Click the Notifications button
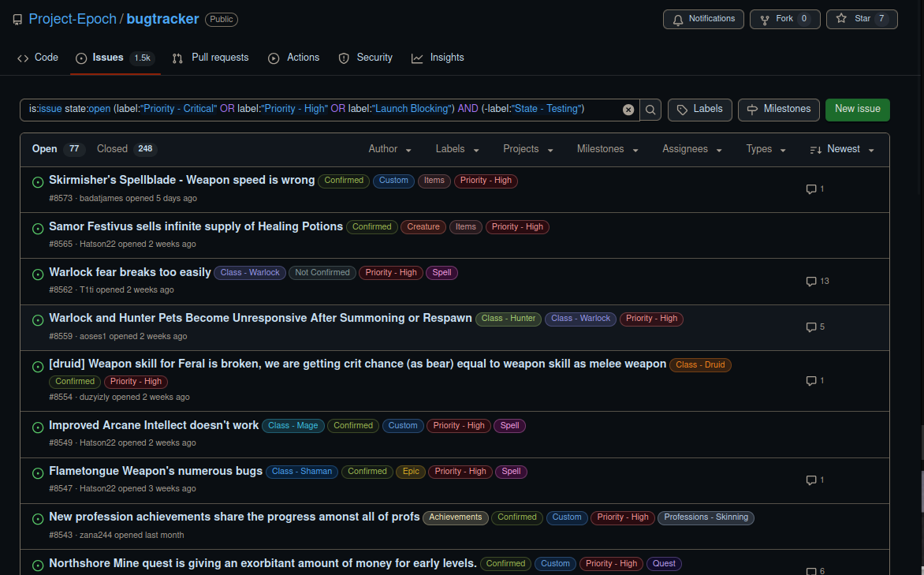 703,20
